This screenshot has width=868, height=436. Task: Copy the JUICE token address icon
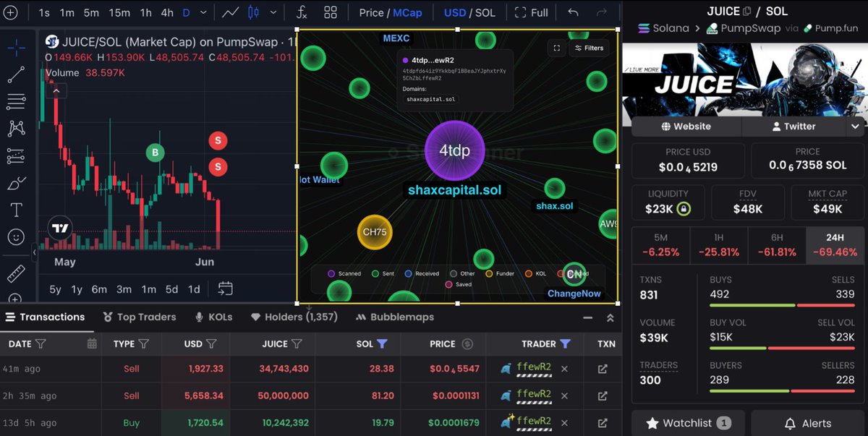(x=747, y=11)
